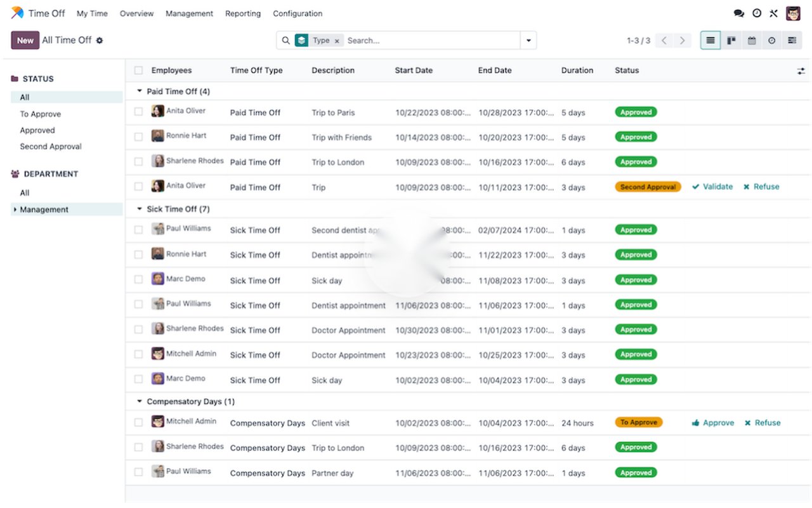Image resolution: width=812 pixels, height=508 pixels.
Task: Go to the previous page of records
Action: pyautogui.click(x=664, y=41)
